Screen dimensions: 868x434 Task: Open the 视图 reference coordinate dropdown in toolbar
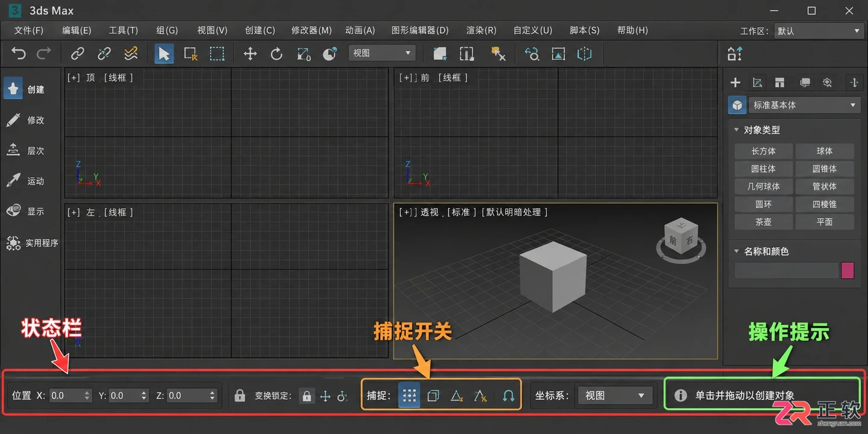tap(382, 53)
